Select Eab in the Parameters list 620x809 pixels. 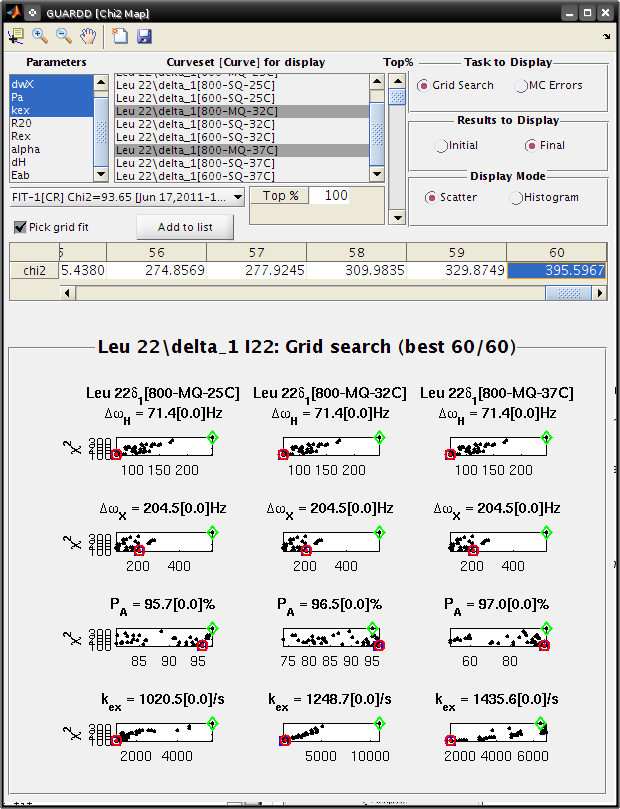point(52,175)
